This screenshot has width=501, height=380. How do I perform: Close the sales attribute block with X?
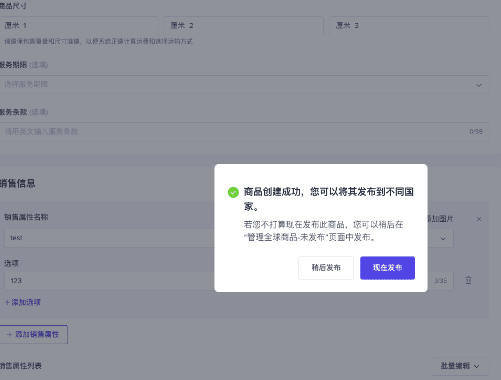(479, 219)
